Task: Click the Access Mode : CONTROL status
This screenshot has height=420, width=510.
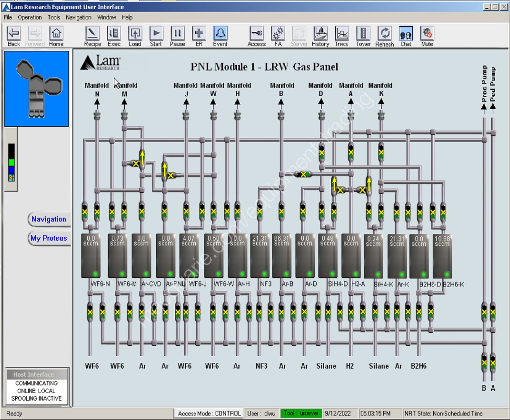Action: click(209, 414)
